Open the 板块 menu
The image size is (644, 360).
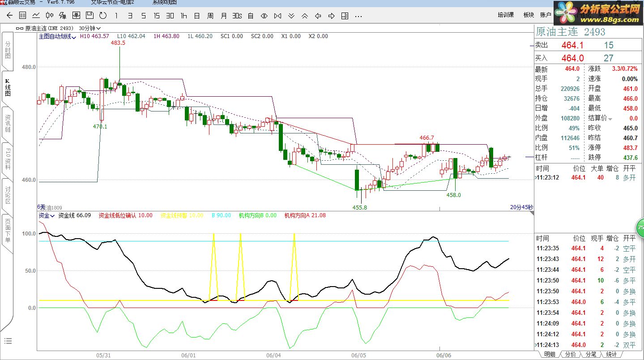point(529,15)
